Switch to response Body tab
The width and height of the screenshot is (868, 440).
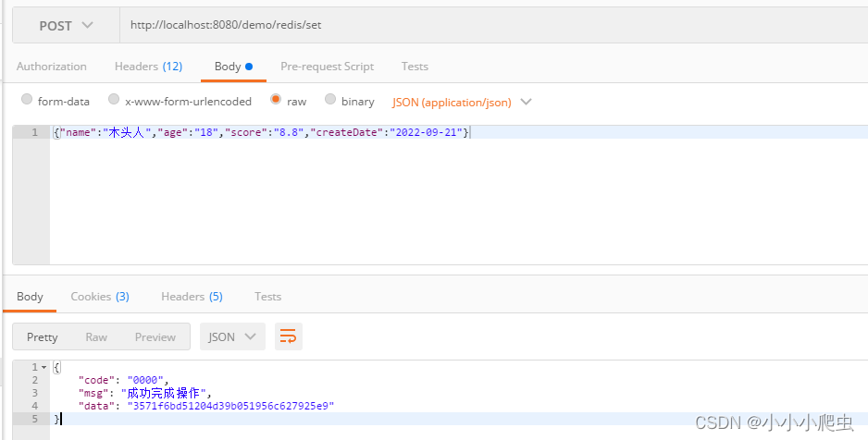tap(30, 297)
